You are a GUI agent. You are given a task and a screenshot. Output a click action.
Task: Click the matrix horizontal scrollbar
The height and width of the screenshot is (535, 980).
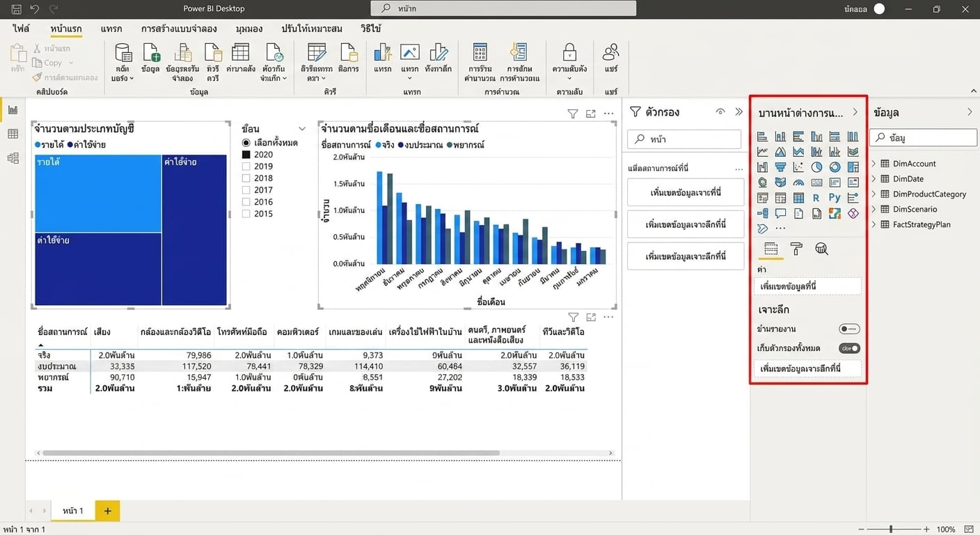271,453
